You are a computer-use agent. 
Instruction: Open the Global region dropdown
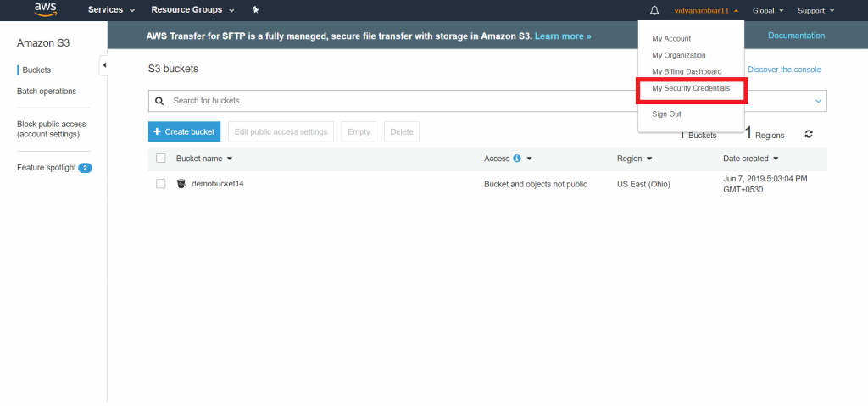[x=768, y=10]
